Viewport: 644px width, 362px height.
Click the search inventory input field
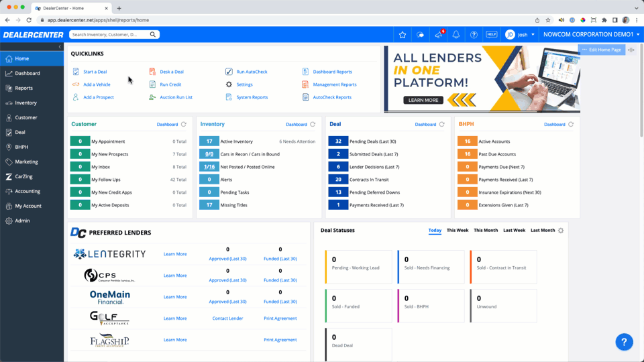tap(109, 34)
